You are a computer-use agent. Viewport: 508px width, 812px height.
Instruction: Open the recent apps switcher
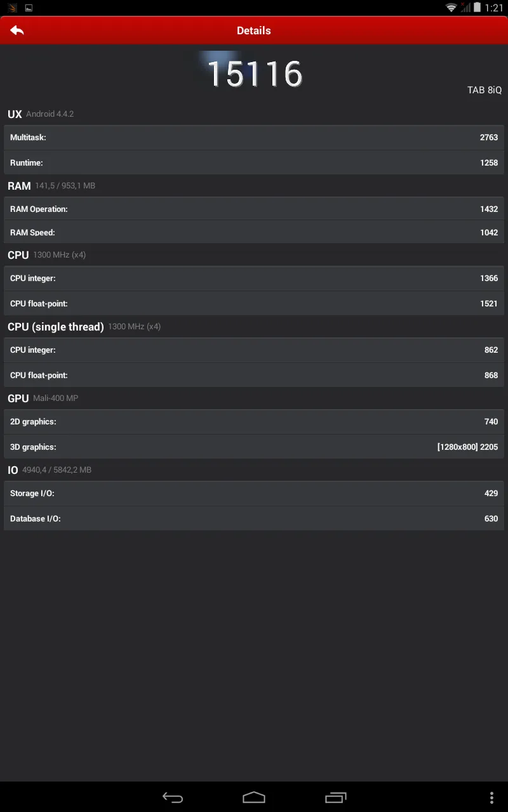pyautogui.click(x=336, y=797)
